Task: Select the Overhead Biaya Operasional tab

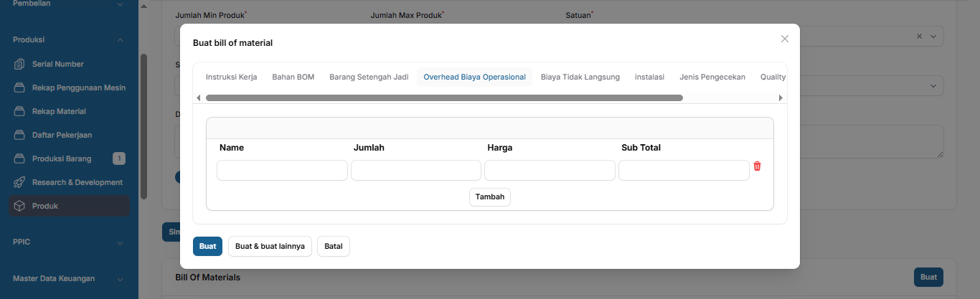Action: [x=474, y=77]
